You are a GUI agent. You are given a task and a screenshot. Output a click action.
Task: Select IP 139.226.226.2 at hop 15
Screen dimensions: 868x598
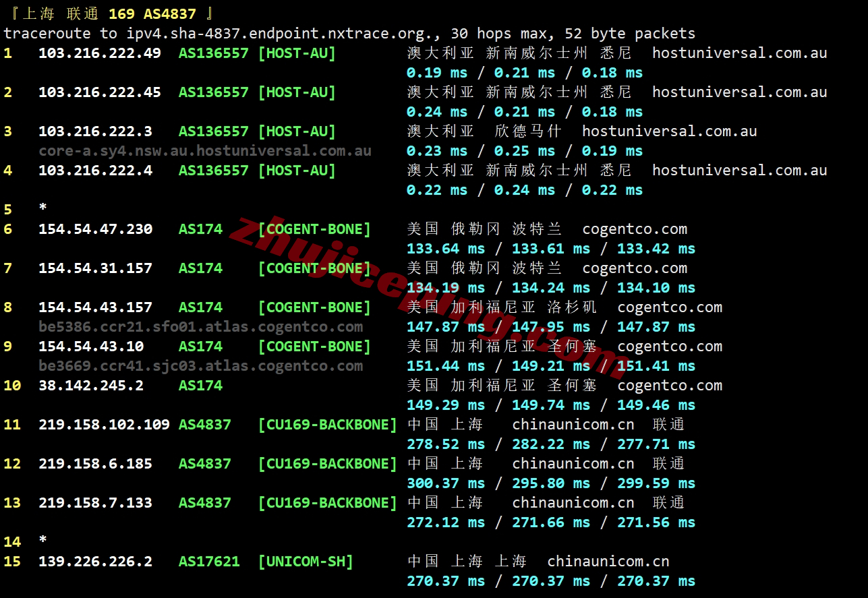[x=95, y=562]
